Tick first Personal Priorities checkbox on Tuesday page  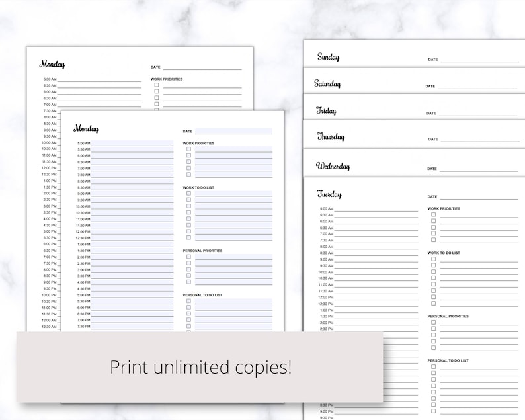click(433, 323)
